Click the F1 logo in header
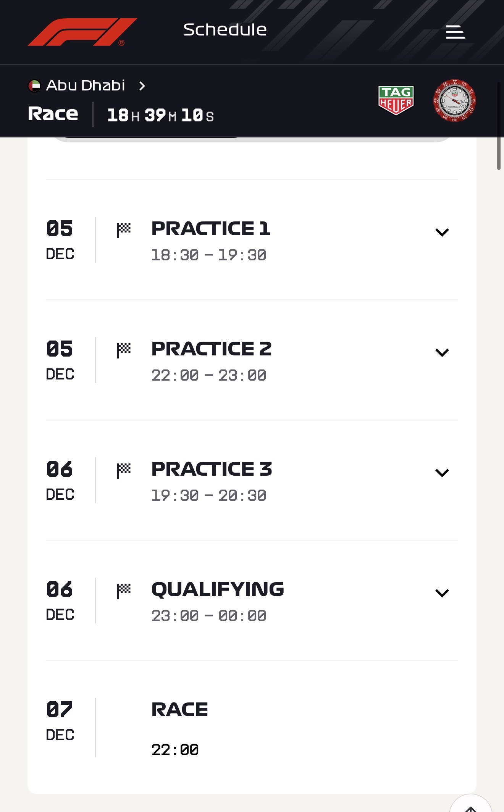This screenshot has height=812, width=504. pos(82,32)
